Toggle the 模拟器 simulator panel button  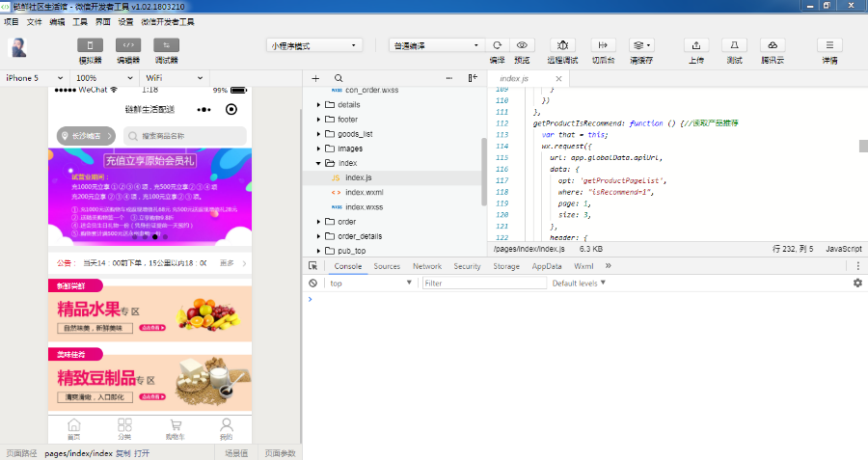[90, 45]
